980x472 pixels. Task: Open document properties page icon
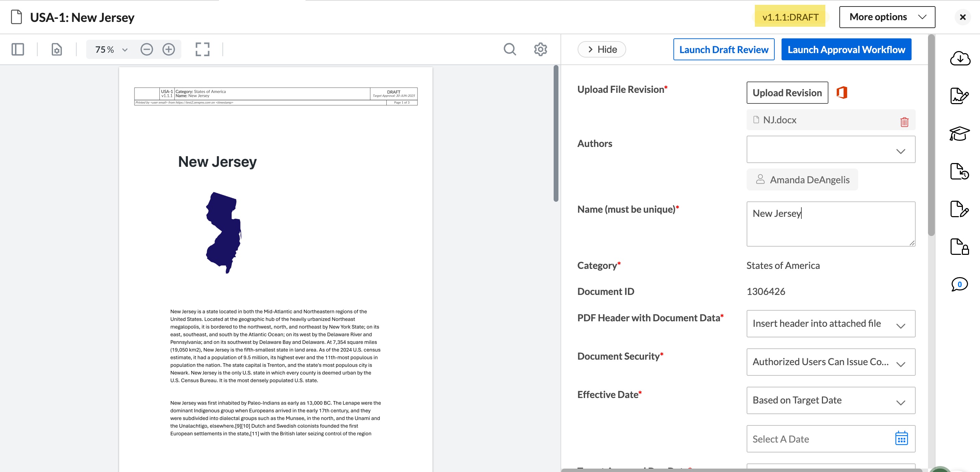click(57, 50)
